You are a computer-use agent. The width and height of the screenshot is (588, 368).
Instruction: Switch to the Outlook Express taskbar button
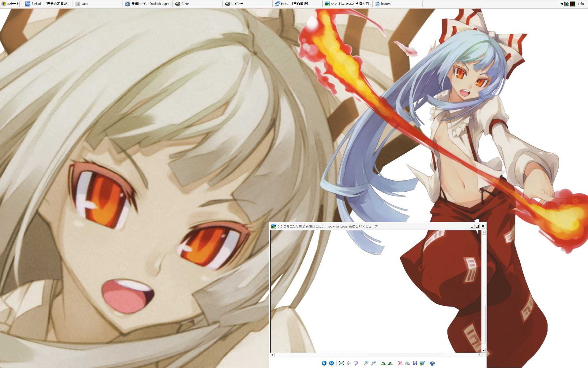pyautogui.click(x=148, y=4)
